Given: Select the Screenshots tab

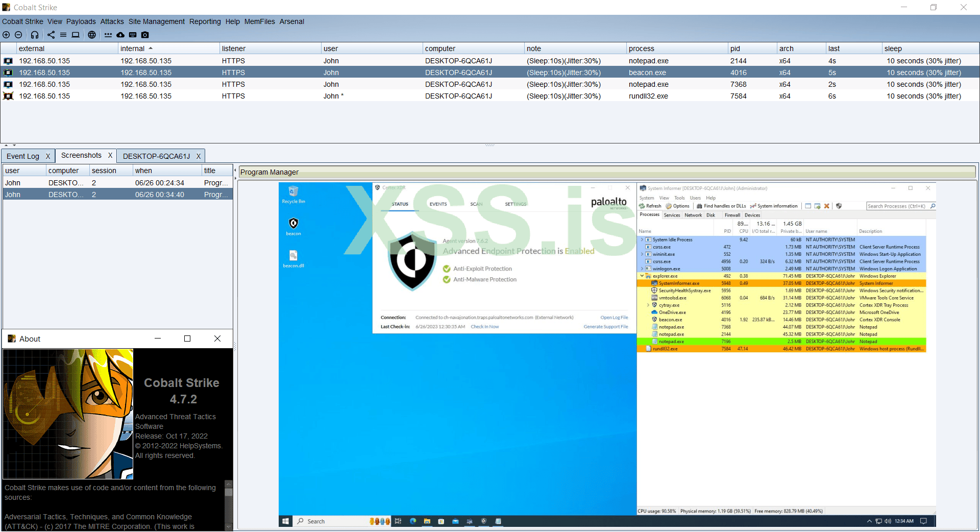Looking at the screenshot, I should (81, 155).
